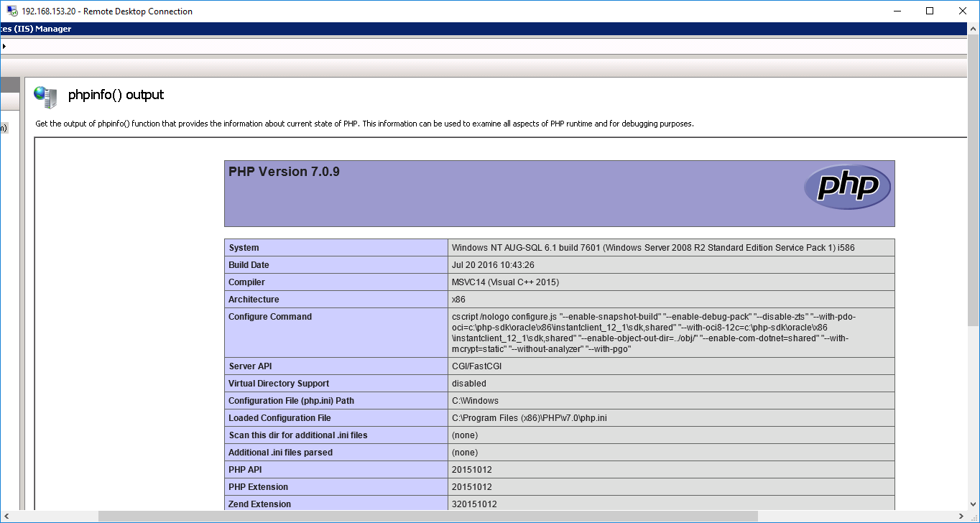This screenshot has height=523, width=980.
Task: Click the 'Compiler' row label
Action: point(246,282)
